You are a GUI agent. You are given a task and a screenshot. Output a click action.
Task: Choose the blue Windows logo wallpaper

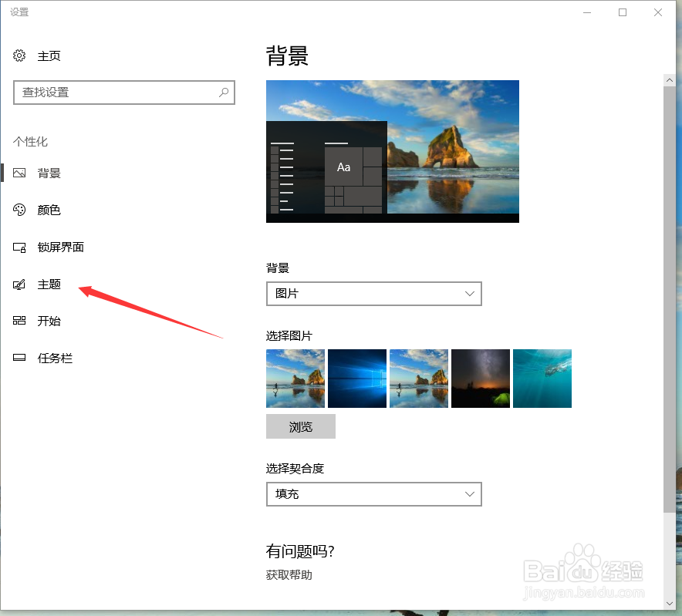pos(357,379)
